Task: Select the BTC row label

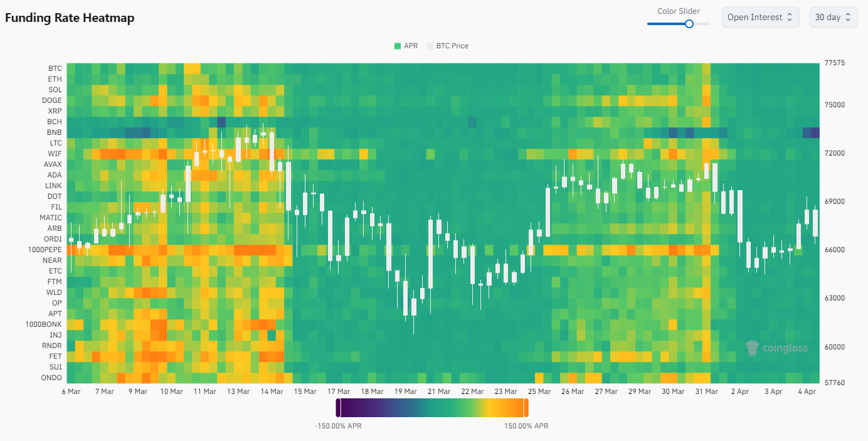Action: 55,68
